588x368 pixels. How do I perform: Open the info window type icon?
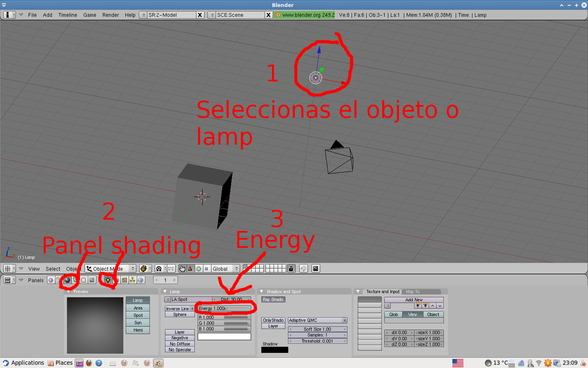tap(9, 15)
